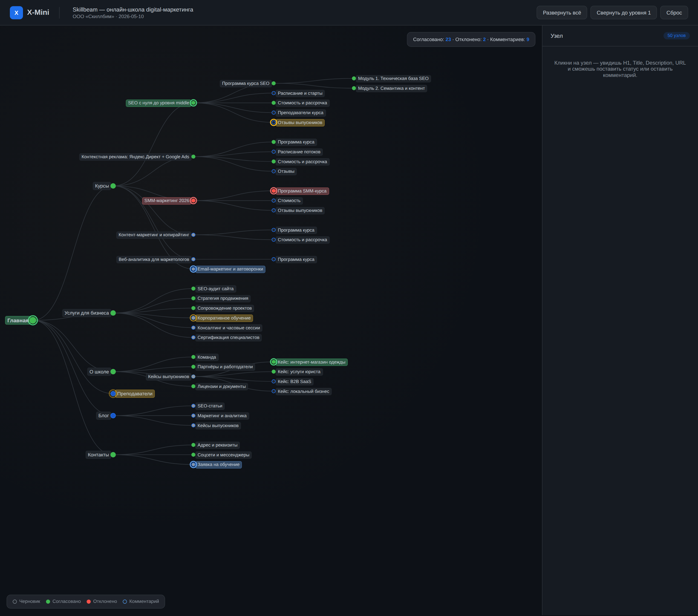Collapse the Услуги для бизнеса branch
Screen dimensions: 698x616
(113, 313)
